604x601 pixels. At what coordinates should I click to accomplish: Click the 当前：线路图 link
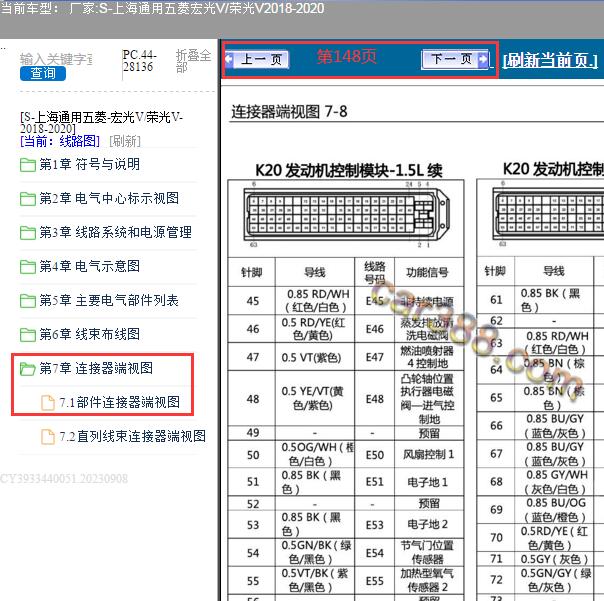coord(60,141)
